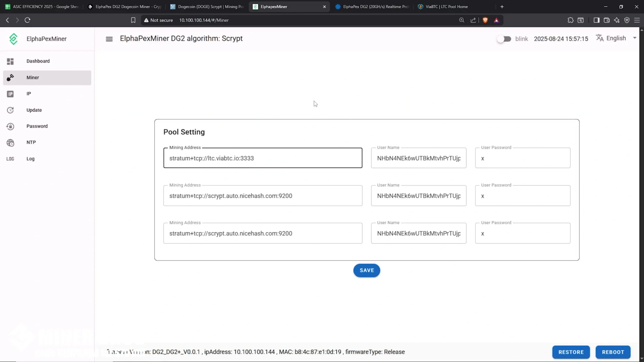Open the Update icon in sidebar
The image size is (644, 362).
point(10,110)
